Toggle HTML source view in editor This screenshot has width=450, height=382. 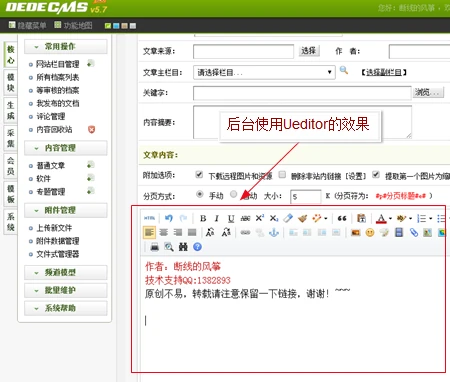(x=149, y=218)
